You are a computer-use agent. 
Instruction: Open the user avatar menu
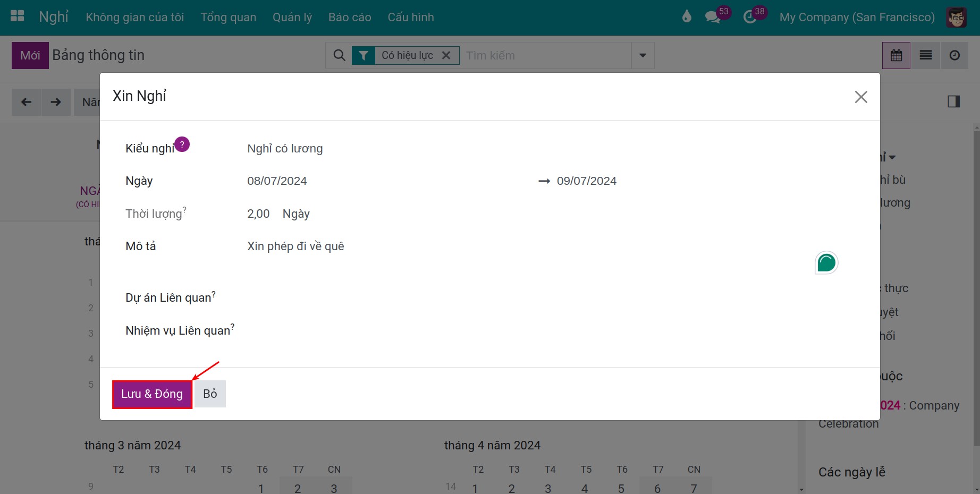tap(956, 18)
